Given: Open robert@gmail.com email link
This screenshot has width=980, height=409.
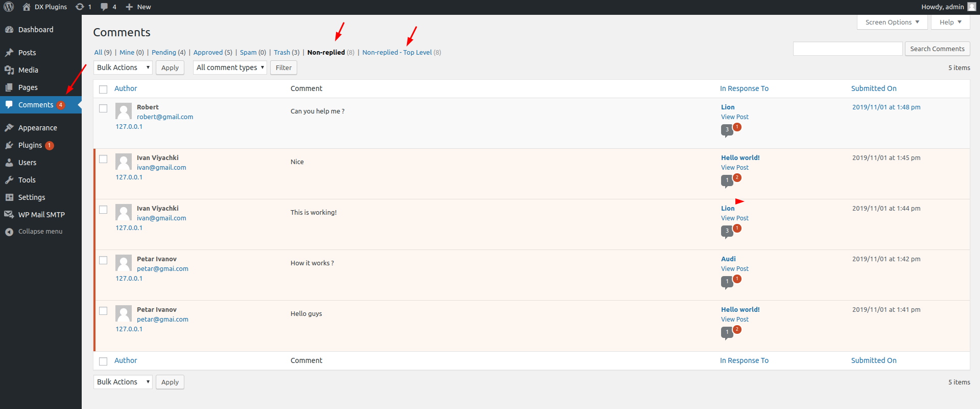Looking at the screenshot, I should pyautogui.click(x=165, y=117).
